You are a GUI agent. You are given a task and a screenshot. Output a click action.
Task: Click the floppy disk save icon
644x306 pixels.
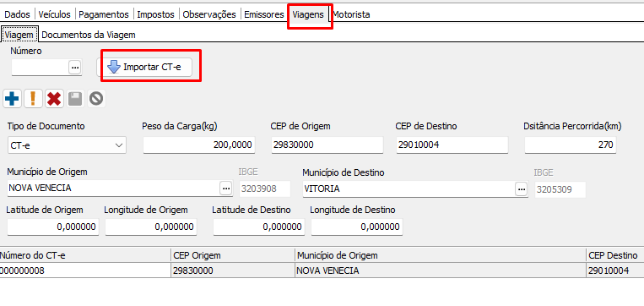75,99
